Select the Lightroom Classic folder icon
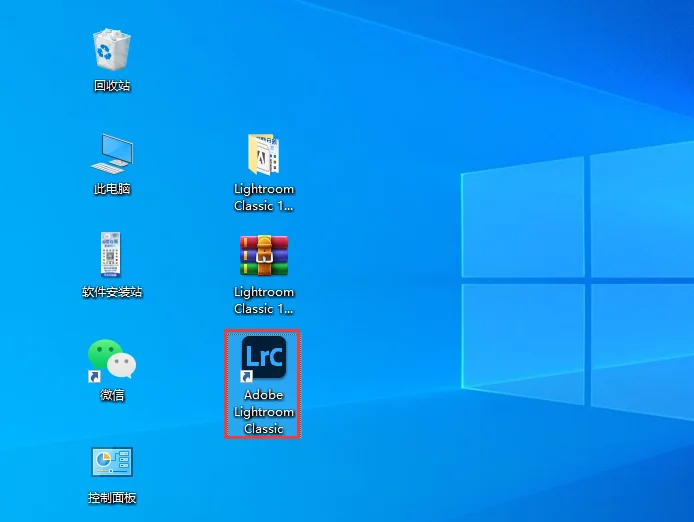Screen dimensions: 694x522 [x=263, y=155]
